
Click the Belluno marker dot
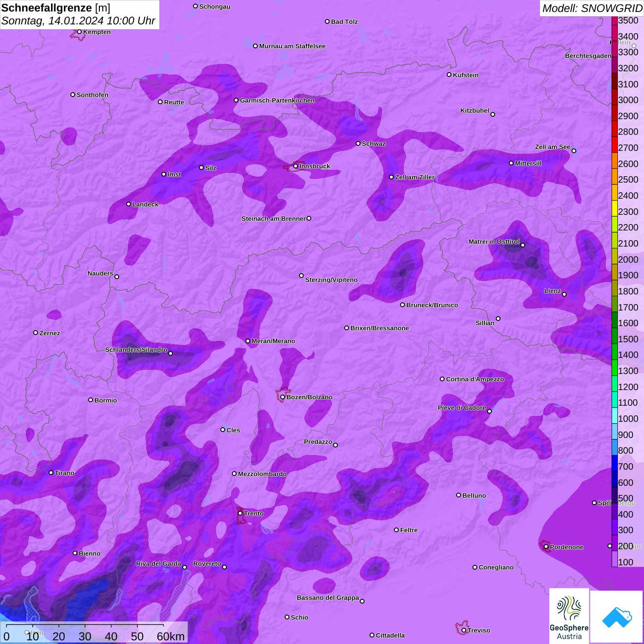(459, 495)
